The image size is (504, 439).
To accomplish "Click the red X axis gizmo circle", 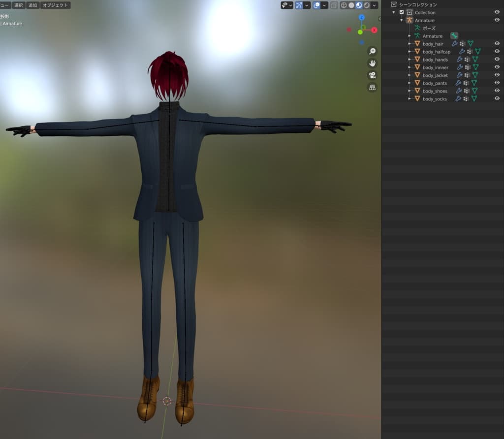I will [x=374, y=30].
